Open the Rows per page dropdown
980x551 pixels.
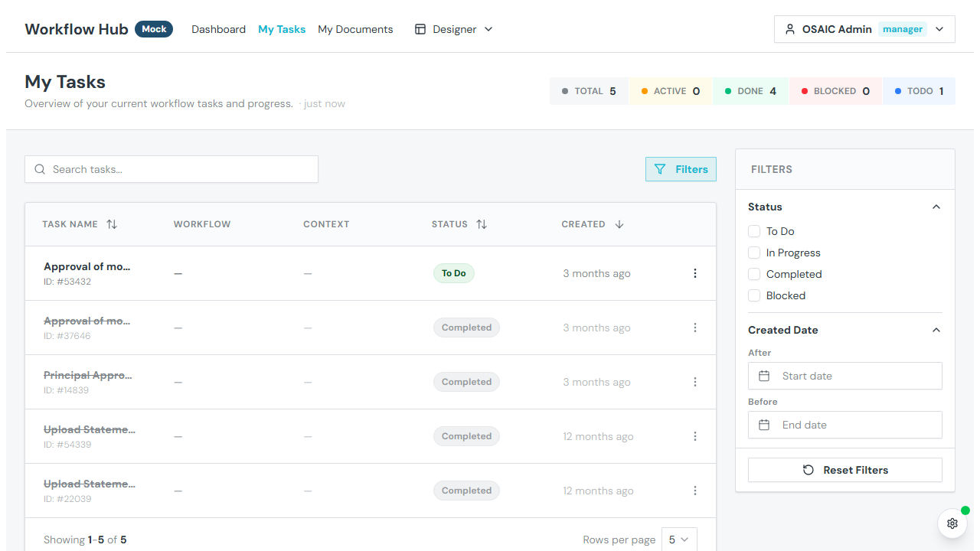[678, 540]
